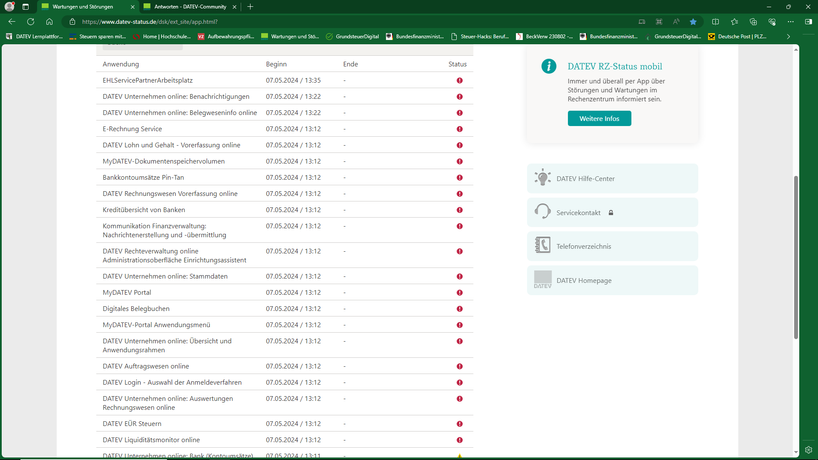
Task: Click the red status icon for MyDATEV Portal
Action: (x=460, y=293)
